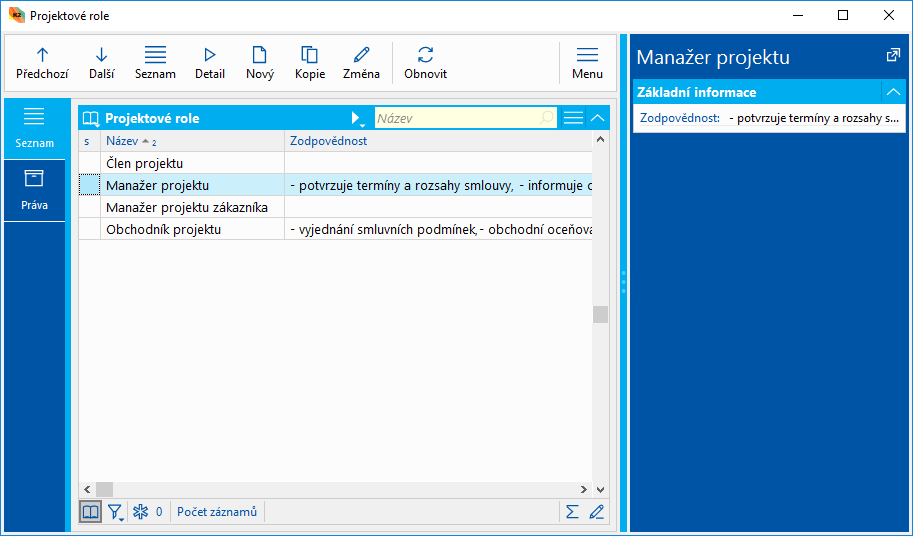The width and height of the screenshot is (913, 536).
Task: Click the 's' column header
Action: [x=90, y=141]
